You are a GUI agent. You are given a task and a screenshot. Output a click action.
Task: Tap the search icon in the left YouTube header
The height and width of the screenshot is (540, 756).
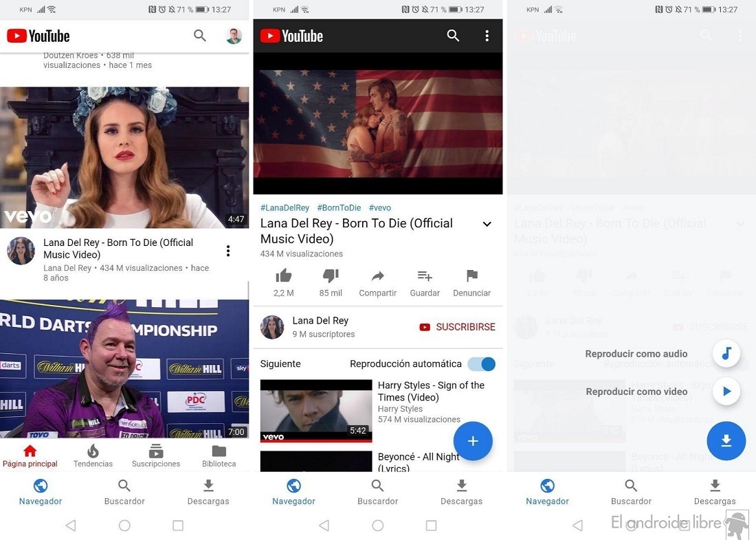(199, 35)
